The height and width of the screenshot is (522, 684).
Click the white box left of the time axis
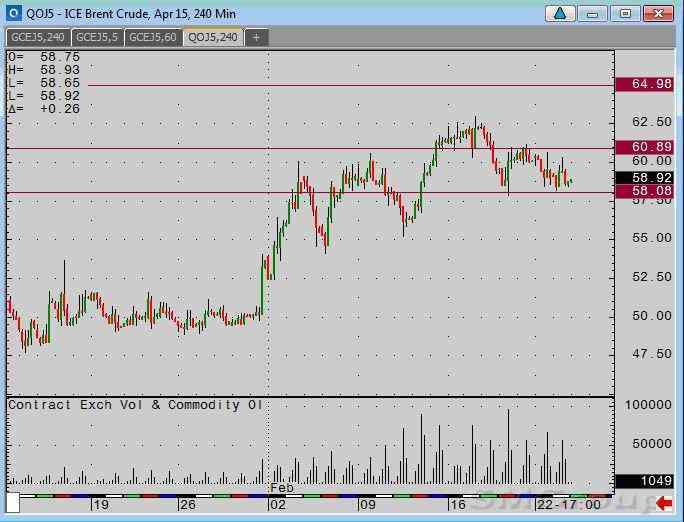pyautogui.click(x=13, y=503)
